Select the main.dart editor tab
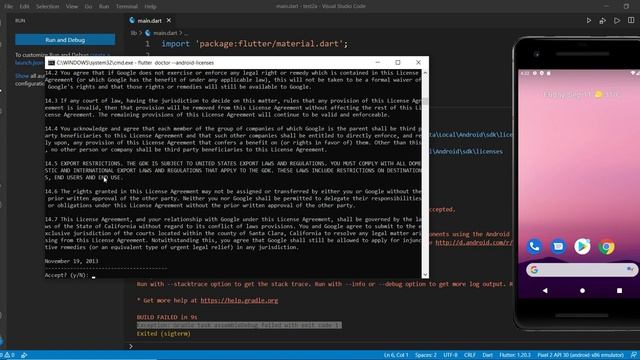640x360 pixels. 149,20
